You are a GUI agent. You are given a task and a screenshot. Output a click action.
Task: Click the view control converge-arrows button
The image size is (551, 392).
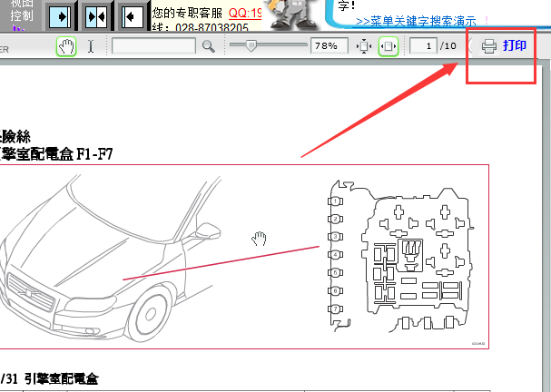[96, 16]
